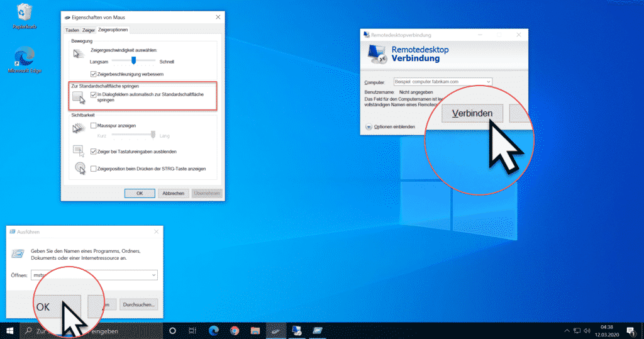
Task: Open the Computer dropdown arrow in Remotedesktop
Action: click(488, 82)
